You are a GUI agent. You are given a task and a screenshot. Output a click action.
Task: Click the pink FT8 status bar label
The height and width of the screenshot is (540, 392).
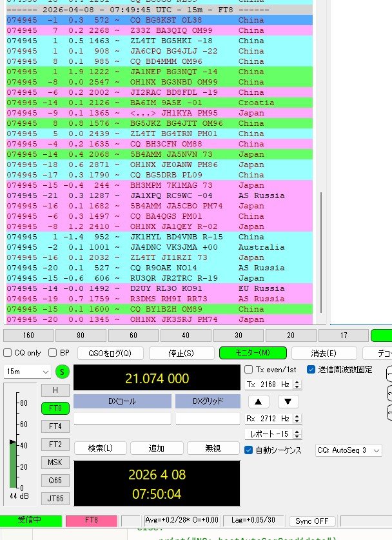point(92,521)
